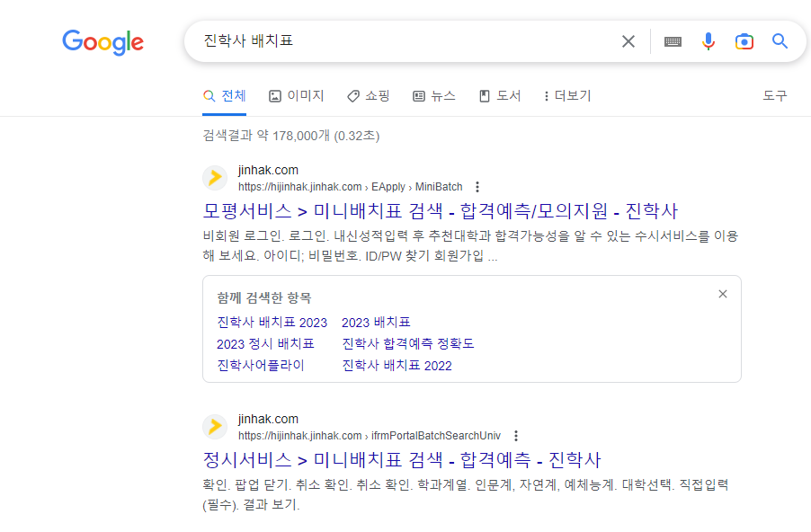Click the 검색결과 약 178,000개 count text

click(x=291, y=136)
